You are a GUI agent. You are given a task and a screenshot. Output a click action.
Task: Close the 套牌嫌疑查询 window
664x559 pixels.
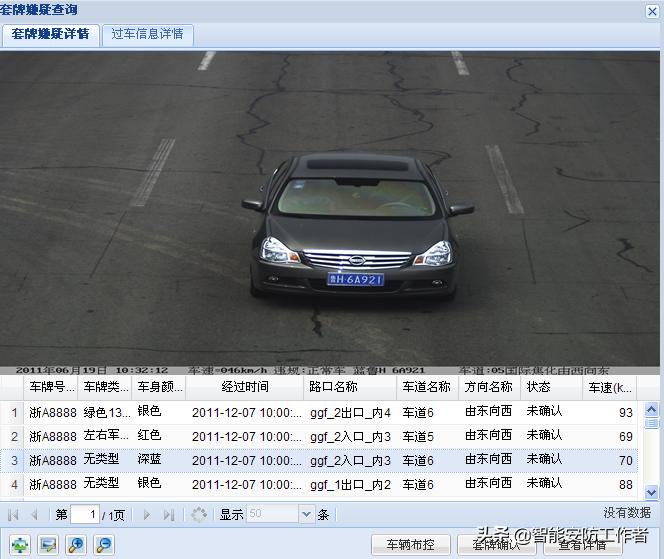[x=653, y=9]
